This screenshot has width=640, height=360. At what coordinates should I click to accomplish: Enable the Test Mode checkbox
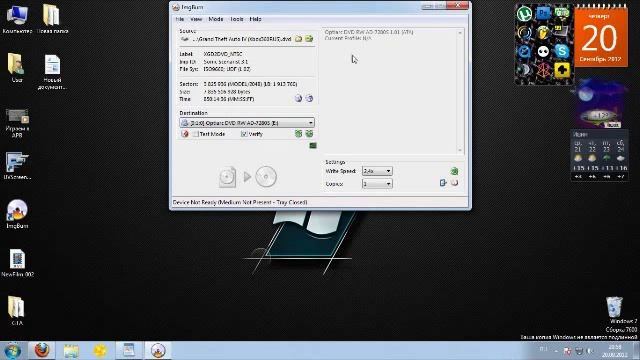coord(196,134)
